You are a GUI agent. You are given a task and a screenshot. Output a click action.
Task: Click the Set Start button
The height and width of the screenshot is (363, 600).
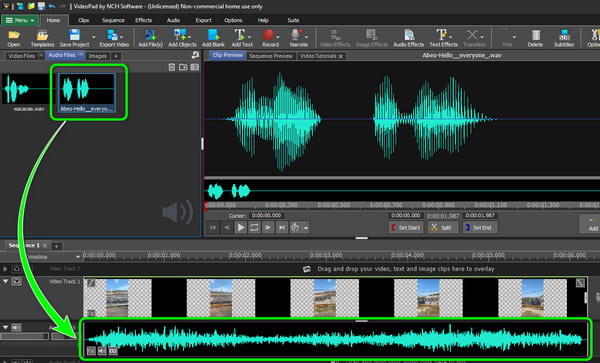point(406,228)
